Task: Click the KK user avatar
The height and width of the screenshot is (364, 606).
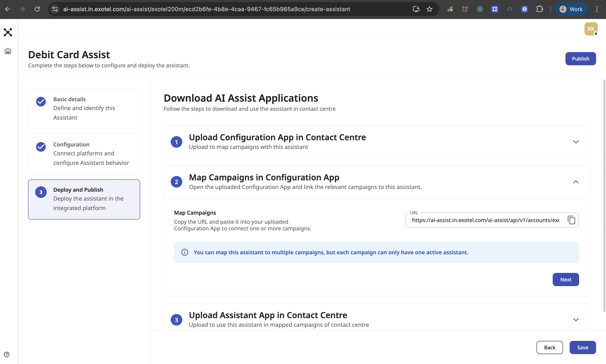Action: click(x=591, y=29)
